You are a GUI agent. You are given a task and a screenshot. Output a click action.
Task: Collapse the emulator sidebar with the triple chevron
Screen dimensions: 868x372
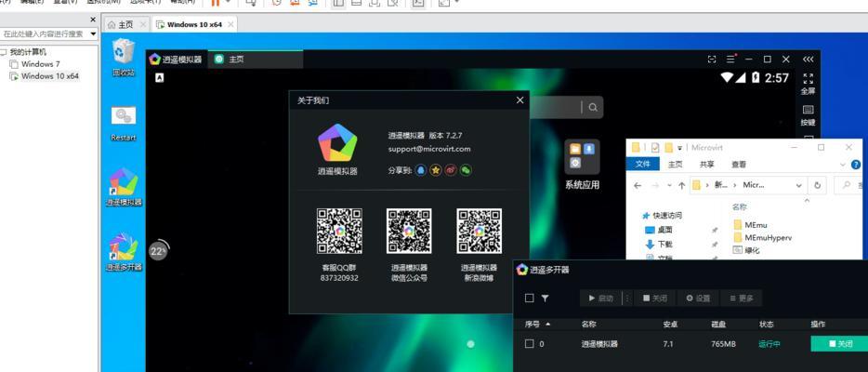point(808,60)
